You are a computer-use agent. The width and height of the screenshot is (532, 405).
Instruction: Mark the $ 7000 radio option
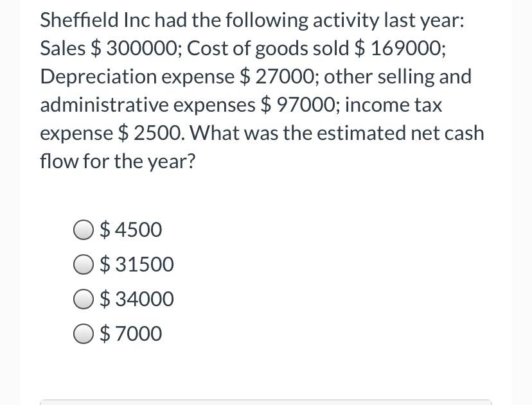click(83, 334)
